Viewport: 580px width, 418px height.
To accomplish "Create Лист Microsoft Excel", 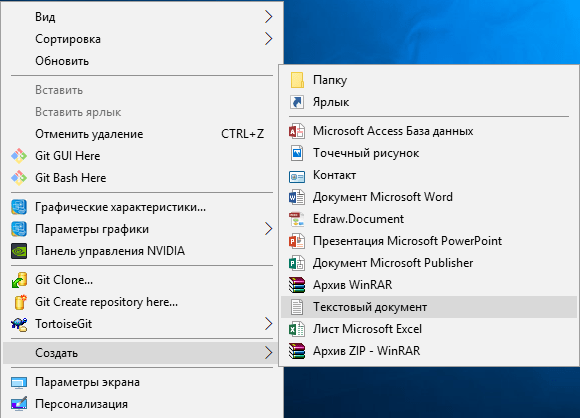I will point(429,329).
